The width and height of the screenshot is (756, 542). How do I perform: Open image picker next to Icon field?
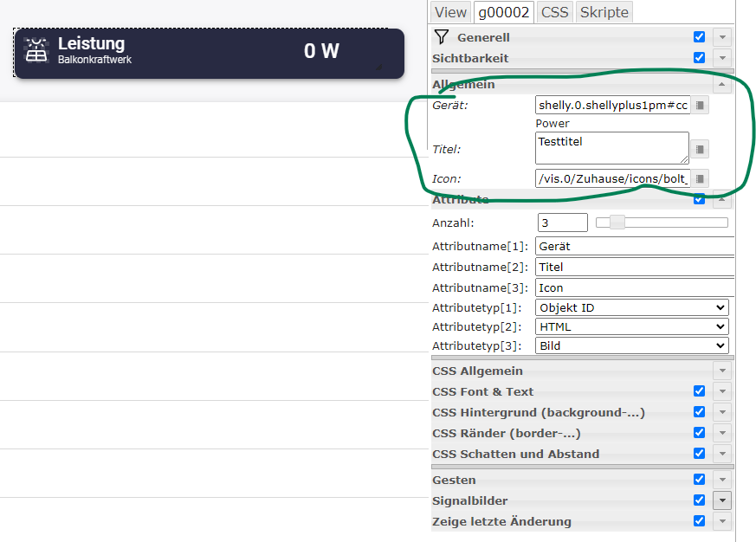pyautogui.click(x=700, y=178)
